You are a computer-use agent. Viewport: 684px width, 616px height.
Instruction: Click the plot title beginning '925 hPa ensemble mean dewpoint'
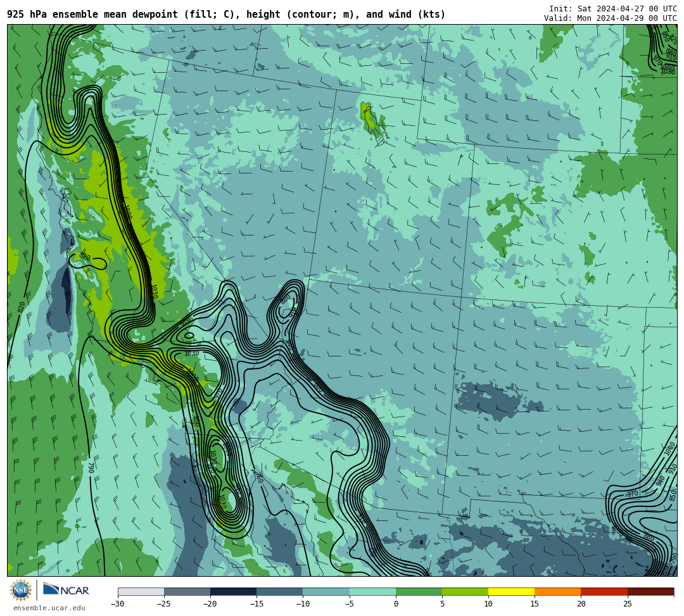click(x=226, y=15)
